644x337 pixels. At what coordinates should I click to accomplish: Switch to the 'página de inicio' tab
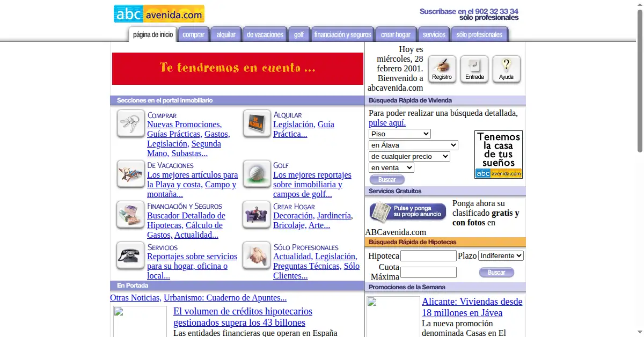pos(153,34)
